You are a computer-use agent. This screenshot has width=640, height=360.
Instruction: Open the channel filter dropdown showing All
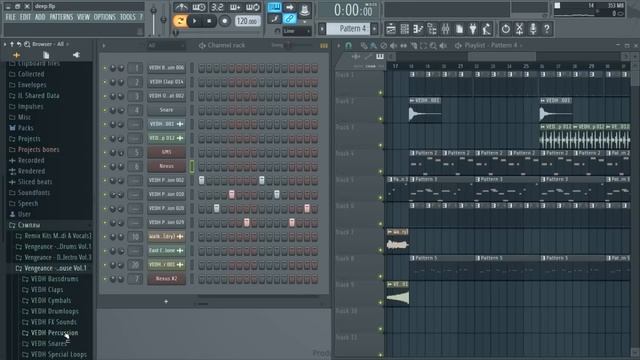point(165,45)
